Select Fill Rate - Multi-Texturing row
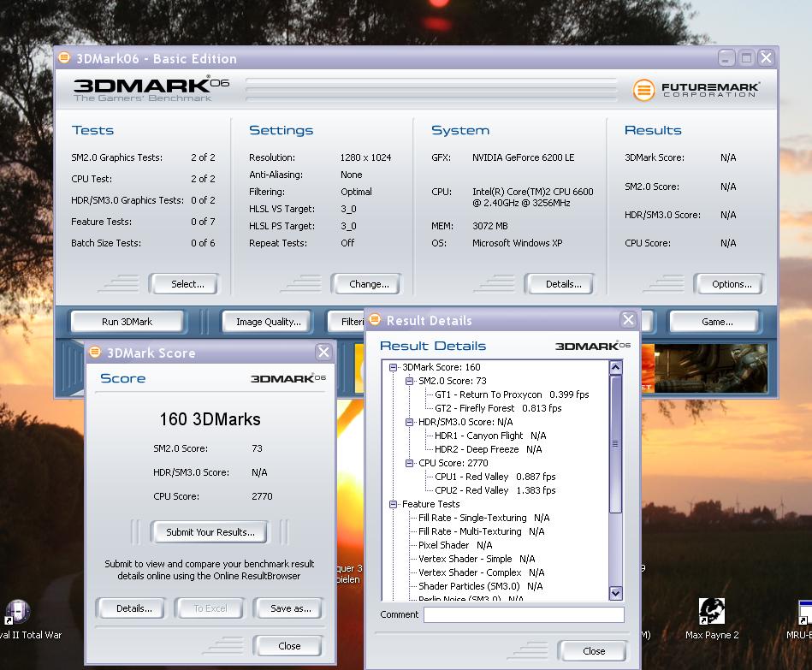 [481, 531]
